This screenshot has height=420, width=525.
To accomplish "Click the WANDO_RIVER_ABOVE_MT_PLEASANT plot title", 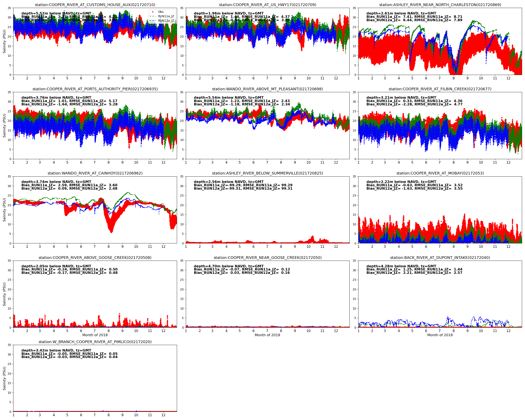I will point(267,89).
